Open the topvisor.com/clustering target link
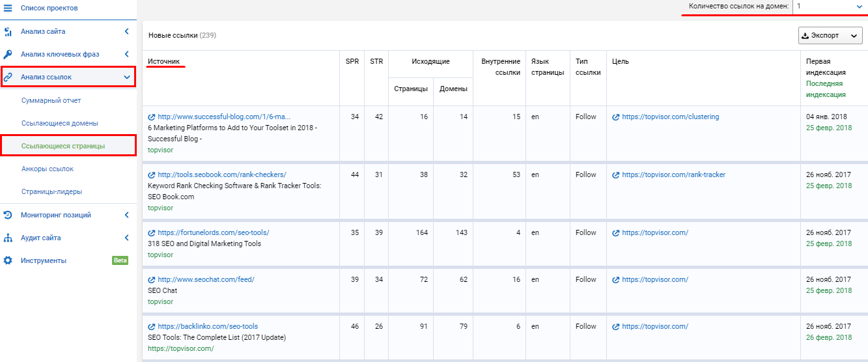This screenshot has height=362, width=868. [671, 117]
